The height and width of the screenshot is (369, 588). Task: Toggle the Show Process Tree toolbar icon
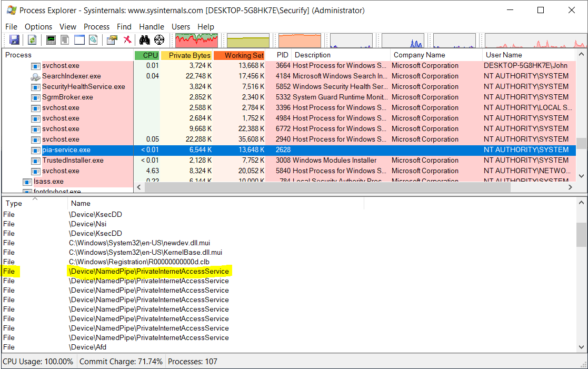point(65,40)
